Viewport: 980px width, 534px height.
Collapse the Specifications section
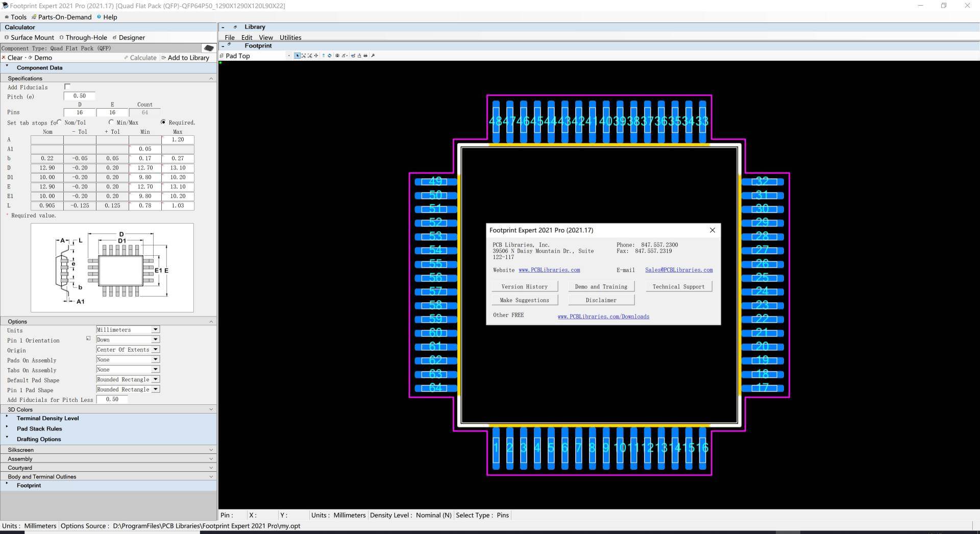click(x=211, y=79)
